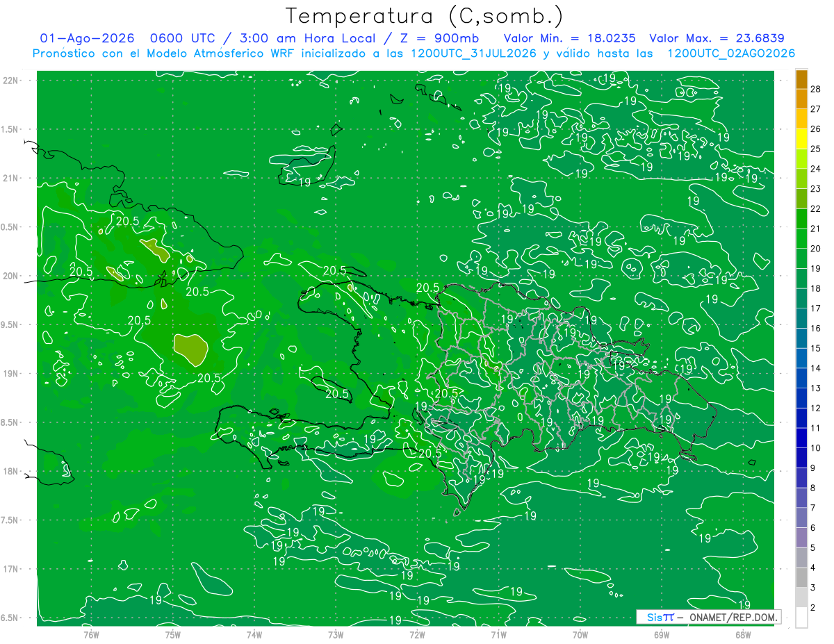
Task: Click legend value 18
Action: 816,288
